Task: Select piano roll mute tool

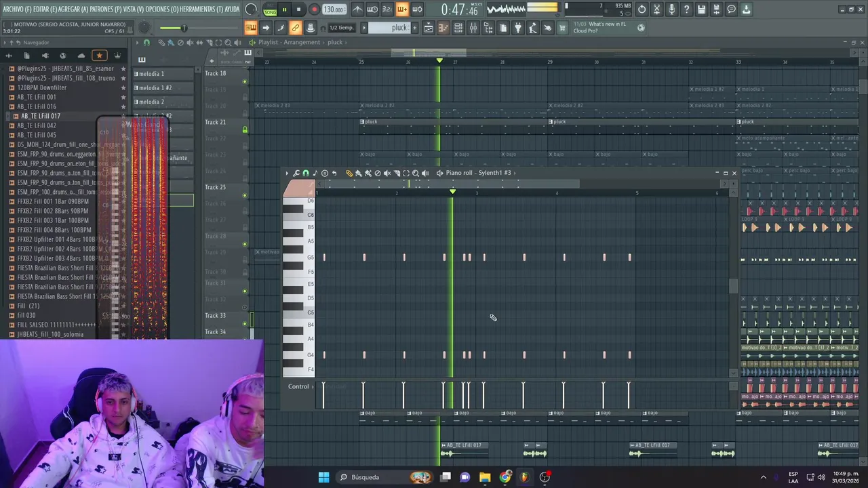Action: [x=387, y=173]
